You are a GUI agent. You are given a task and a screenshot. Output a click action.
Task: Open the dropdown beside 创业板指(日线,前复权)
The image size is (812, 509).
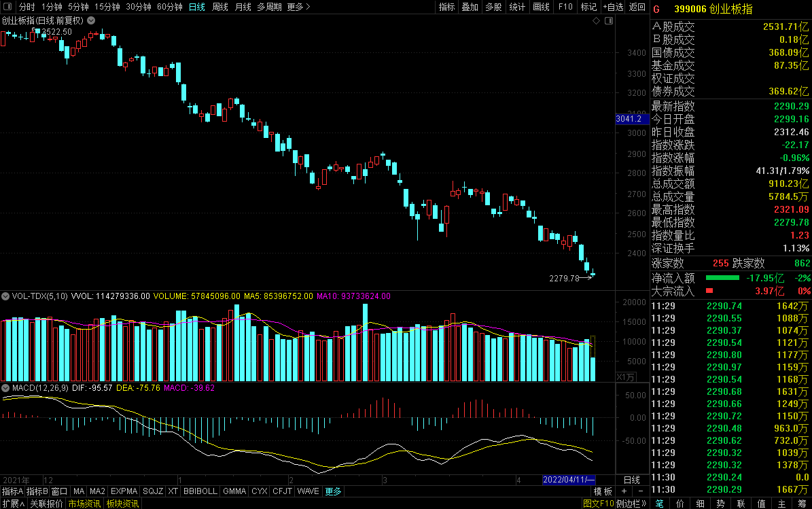(91, 20)
